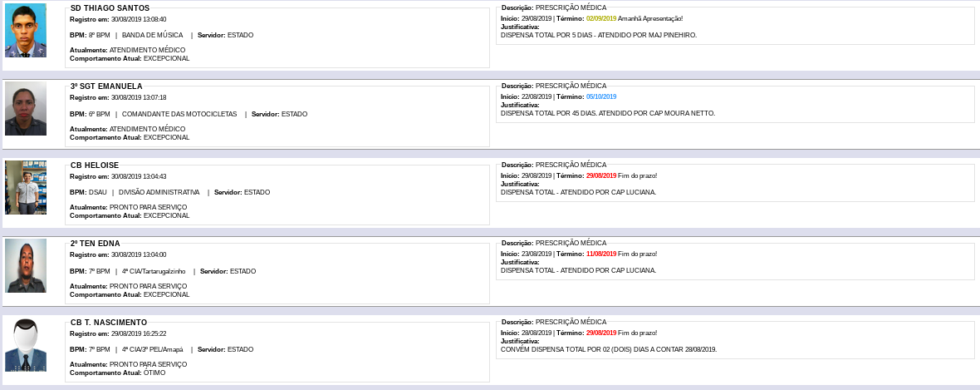Click registration time 30/08/2019 13:04:00
This screenshot has height=390, width=980.
[x=139, y=254]
